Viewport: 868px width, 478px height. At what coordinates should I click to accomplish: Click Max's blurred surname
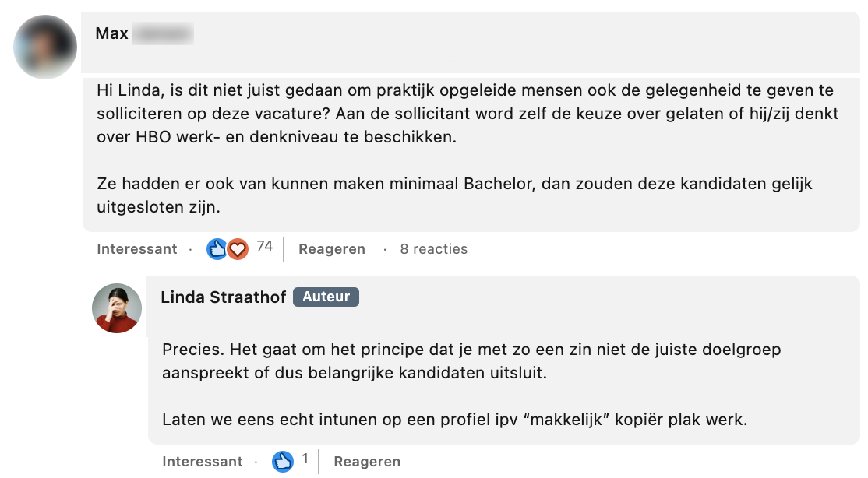coord(162,33)
